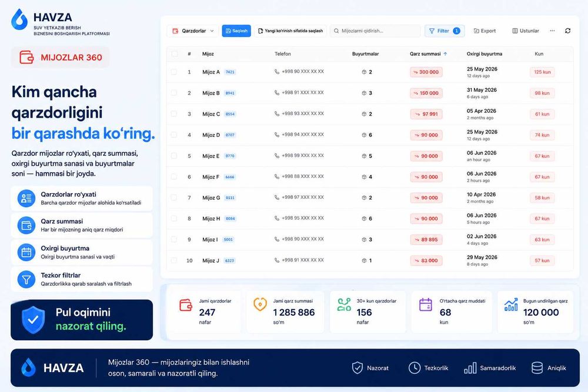Click the 30+ kun qarzdorlar icon
Viewport: 588px width, 392px height.
[344, 304]
